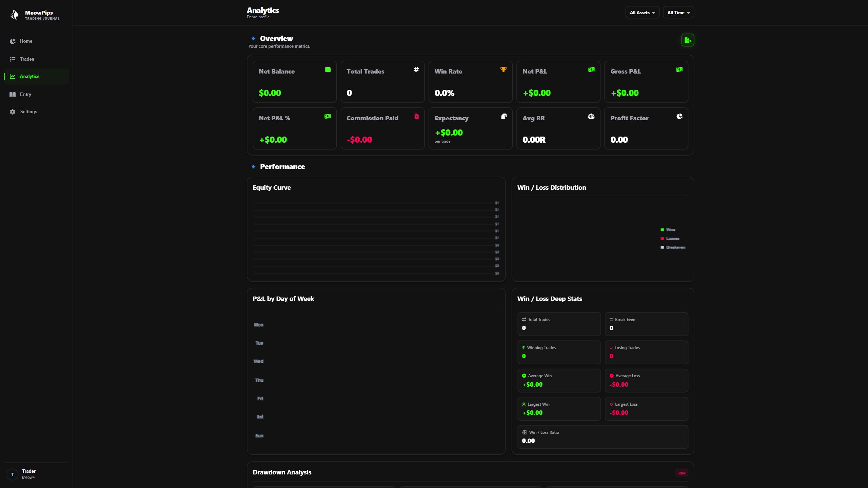Click the Average Win +$0.00 value
Viewport: 868px width, 488px height.
click(x=532, y=385)
